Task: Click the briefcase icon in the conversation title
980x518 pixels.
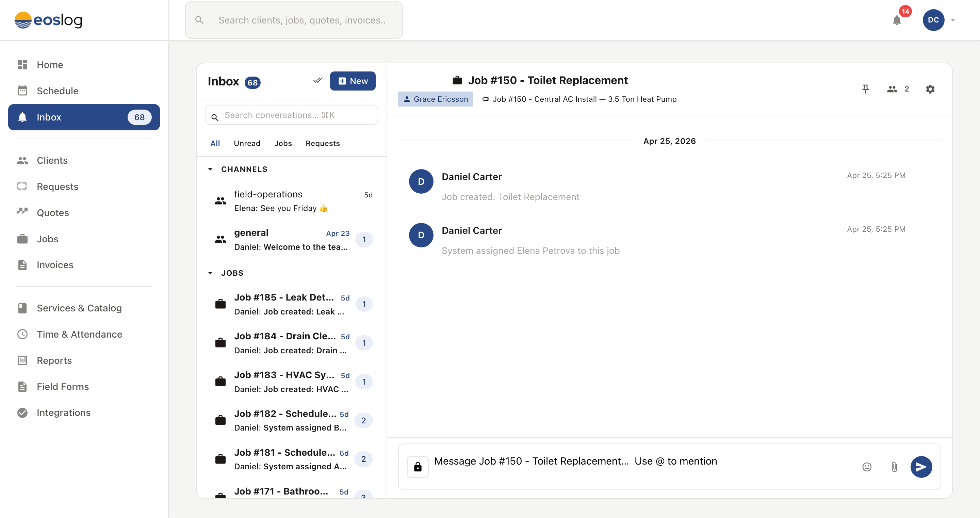Action: click(x=457, y=80)
